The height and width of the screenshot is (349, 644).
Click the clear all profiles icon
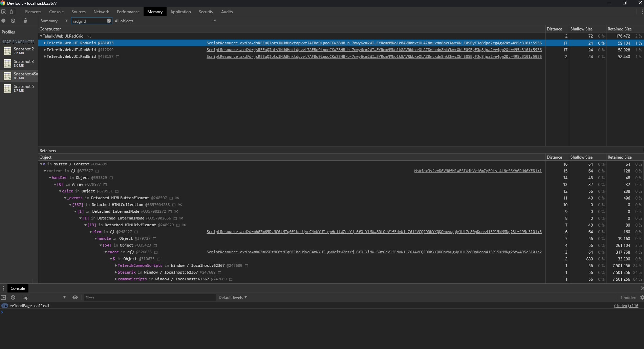(13, 21)
